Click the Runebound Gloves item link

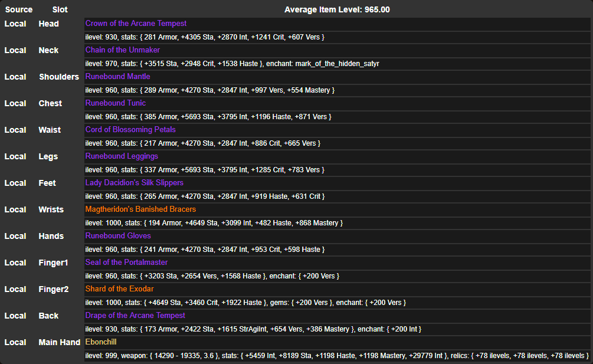click(118, 236)
